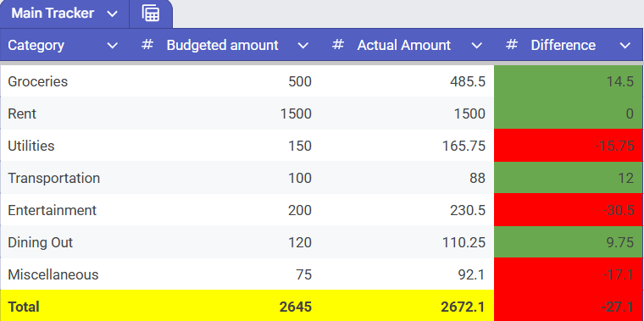Select the red Miscellaneous difference cell -17.1
The height and width of the screenshot is (321, 644).
coord(568,274)
